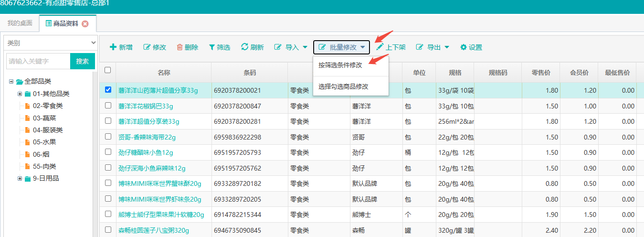Click the 刷新 refresh button
The width and height of the screenshot is (644, 237).
pyautogui.click(x=253, y=47)
